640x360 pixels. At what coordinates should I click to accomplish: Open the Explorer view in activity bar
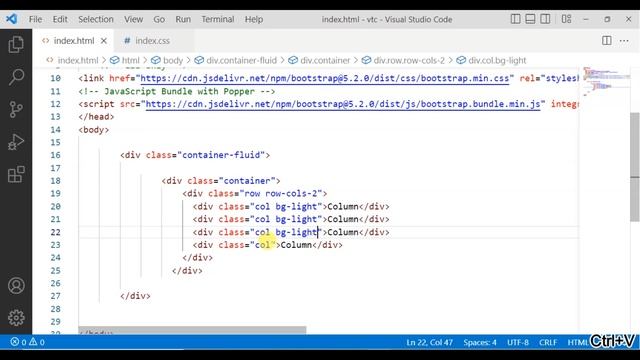point(16,44)
